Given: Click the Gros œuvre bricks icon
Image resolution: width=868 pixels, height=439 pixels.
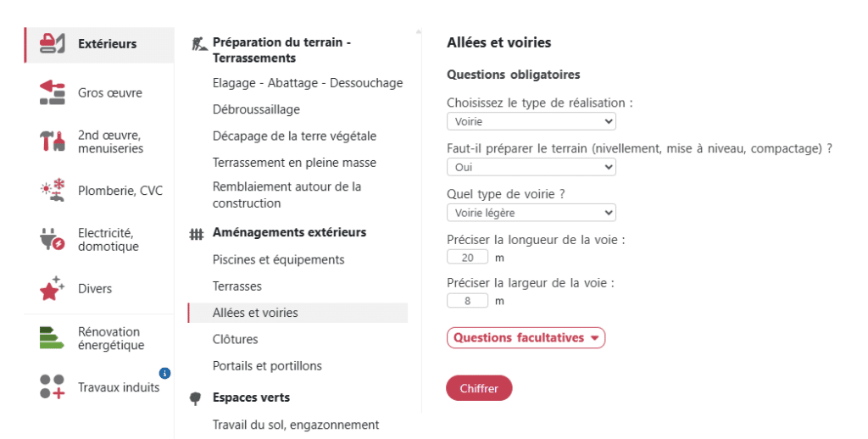Looking at the screenshot, I should click(53, 92).
